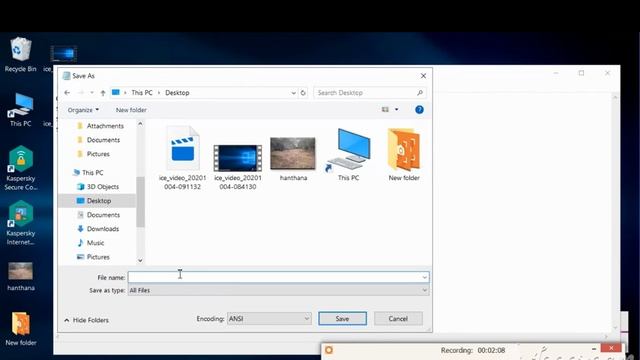
Task: Click in the File name field
Action: click(x=278, y=278)
